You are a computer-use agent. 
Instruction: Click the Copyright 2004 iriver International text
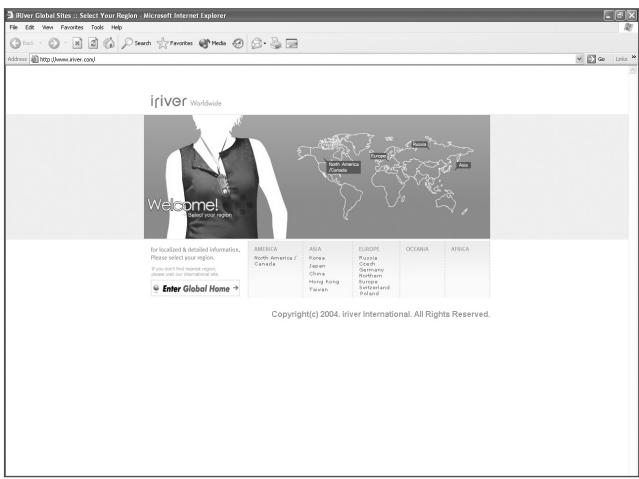click(380, 314)
